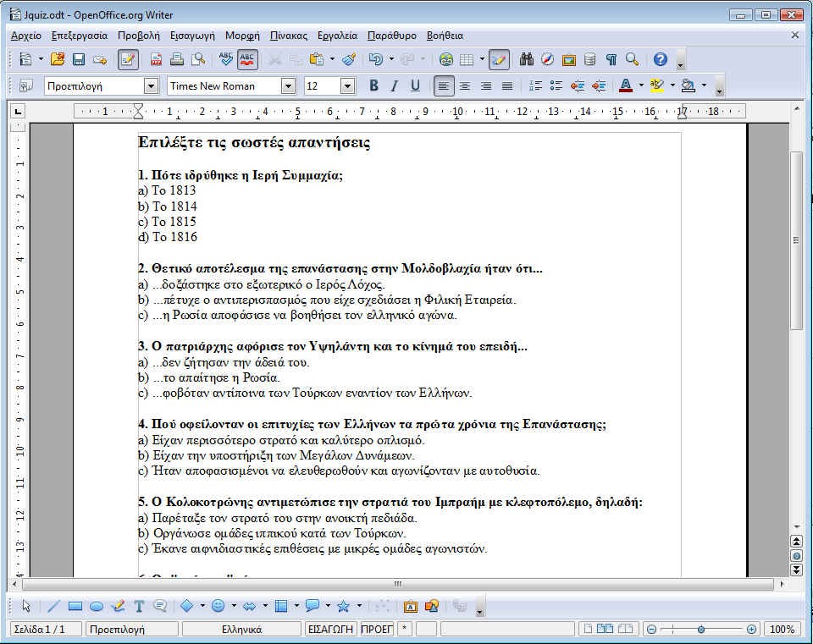Viewport: 813px width, 644px height.
Task: Select the Ellipse drawing tool
Action: pyautogui.click(x=97, y=606)
